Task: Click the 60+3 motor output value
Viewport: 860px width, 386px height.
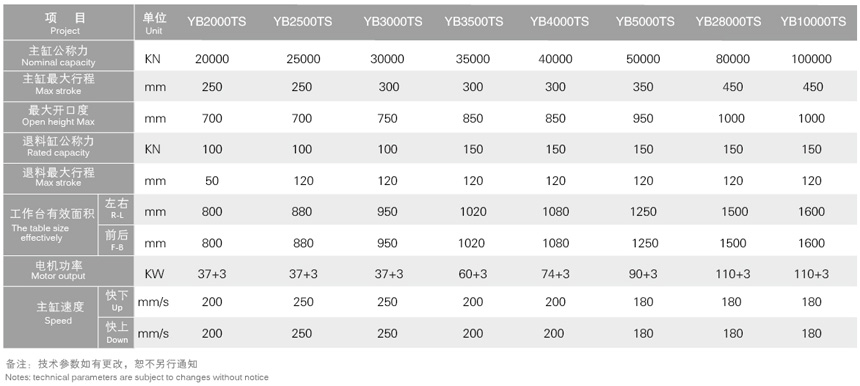Action: [472, 274]
